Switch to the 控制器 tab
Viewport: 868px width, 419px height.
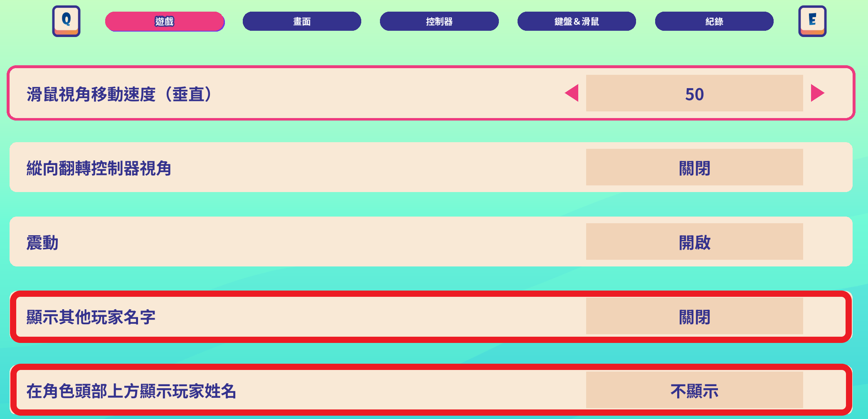[x=439, y=21]
